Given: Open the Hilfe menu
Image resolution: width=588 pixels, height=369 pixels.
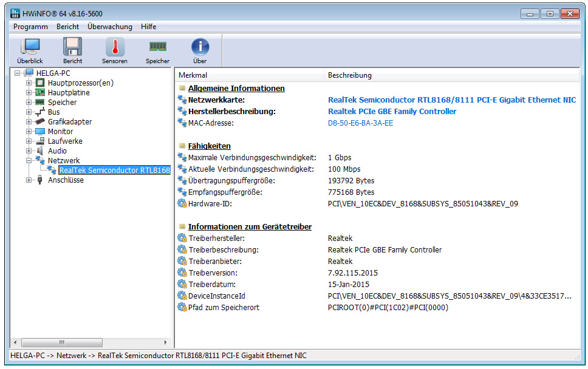Looking at the screenshot, I should pos(148,27).
